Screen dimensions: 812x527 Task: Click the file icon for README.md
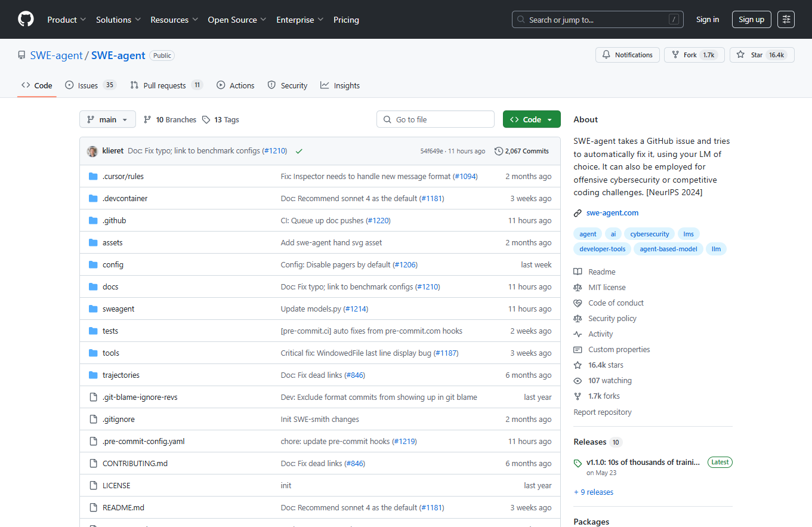(x=93, y=508)
